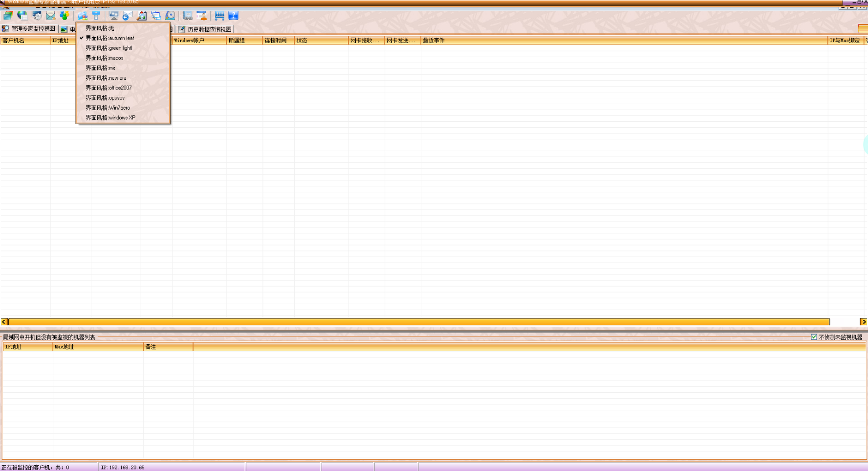
Task: Click the CD disc toolbar icon
Action: click(170, 16)
